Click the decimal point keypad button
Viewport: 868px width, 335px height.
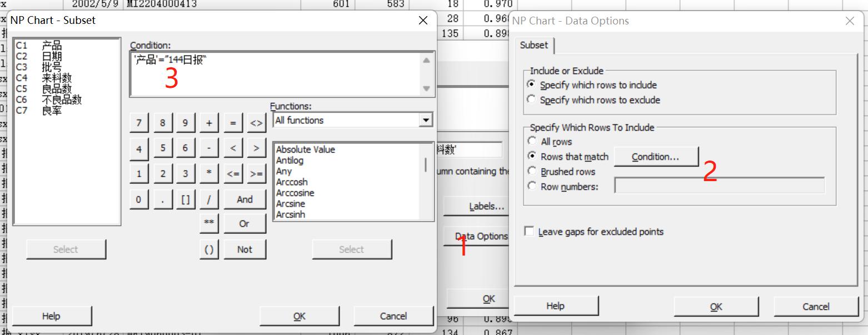[x=162, y=199]
